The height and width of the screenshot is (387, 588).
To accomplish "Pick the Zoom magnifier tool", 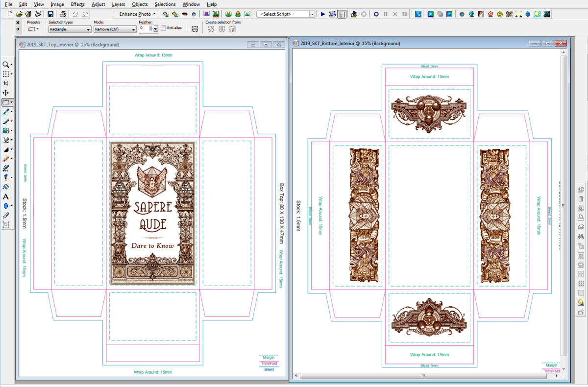I will 6,65.
